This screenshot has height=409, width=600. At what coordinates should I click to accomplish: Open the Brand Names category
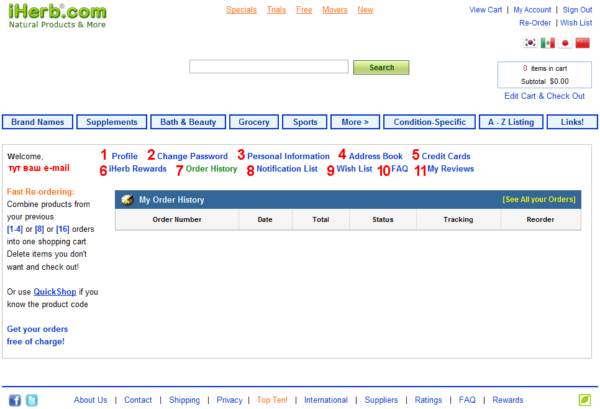coord(38,122)
